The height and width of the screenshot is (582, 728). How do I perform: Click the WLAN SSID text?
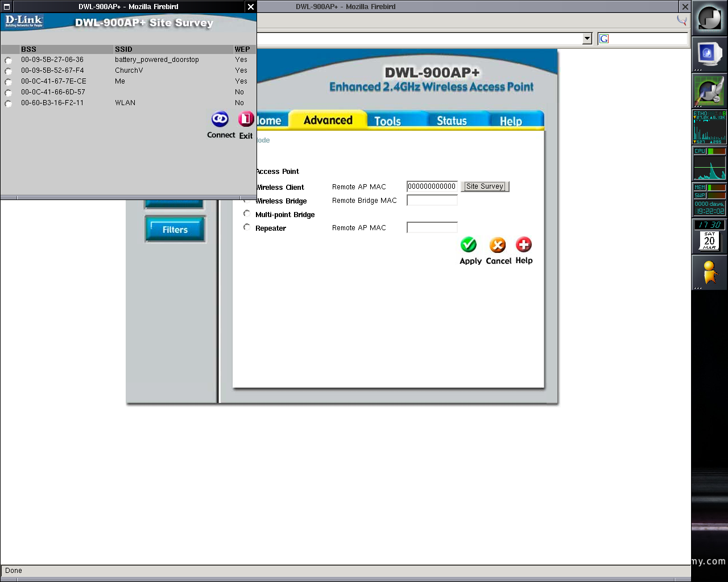coord(125,103)
